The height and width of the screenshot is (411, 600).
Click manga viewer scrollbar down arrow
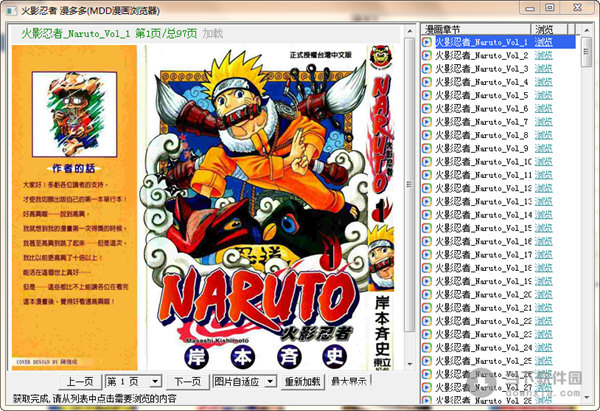click(x=410, y=364)
